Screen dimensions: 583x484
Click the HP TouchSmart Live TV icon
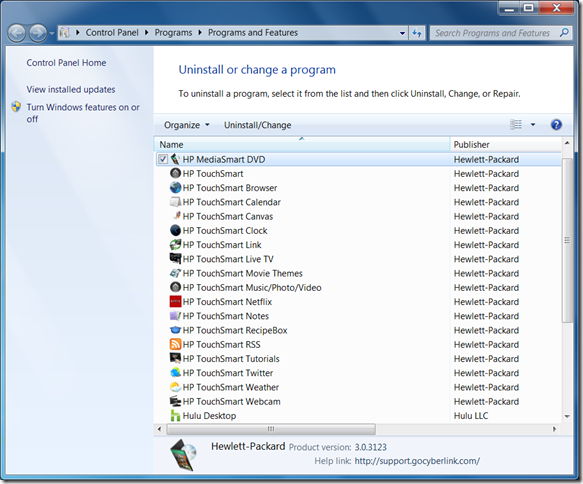[x=175, y=258]
